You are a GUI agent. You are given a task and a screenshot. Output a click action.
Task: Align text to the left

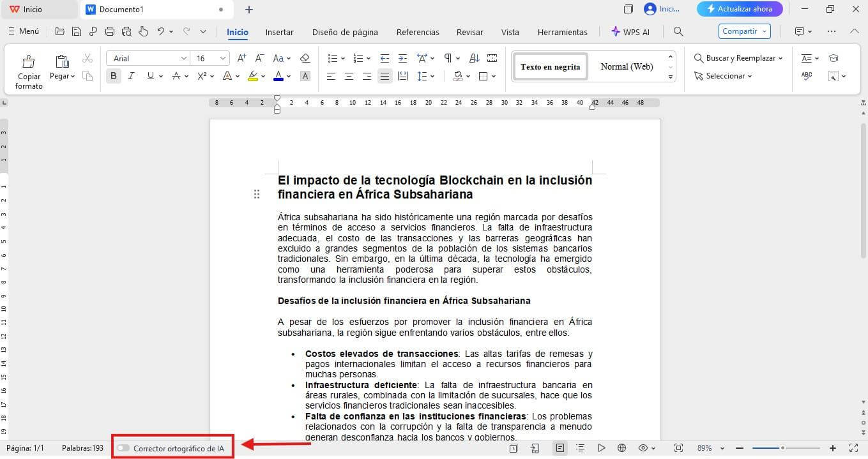[331, 76]
